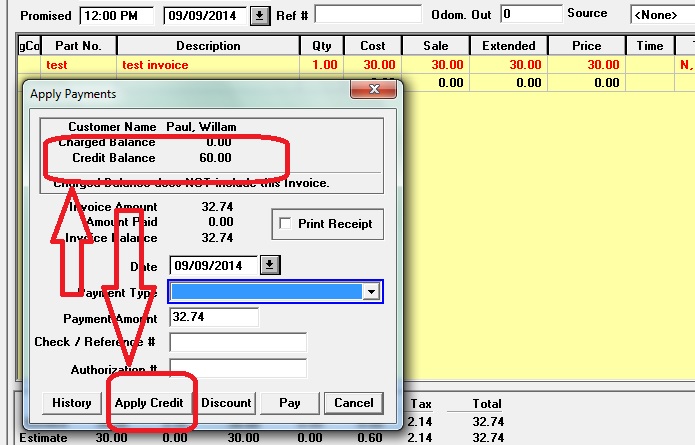The height and width of the screenshot is (445, 695).
Task: Click the Payment Amount field
Action: 214,317
